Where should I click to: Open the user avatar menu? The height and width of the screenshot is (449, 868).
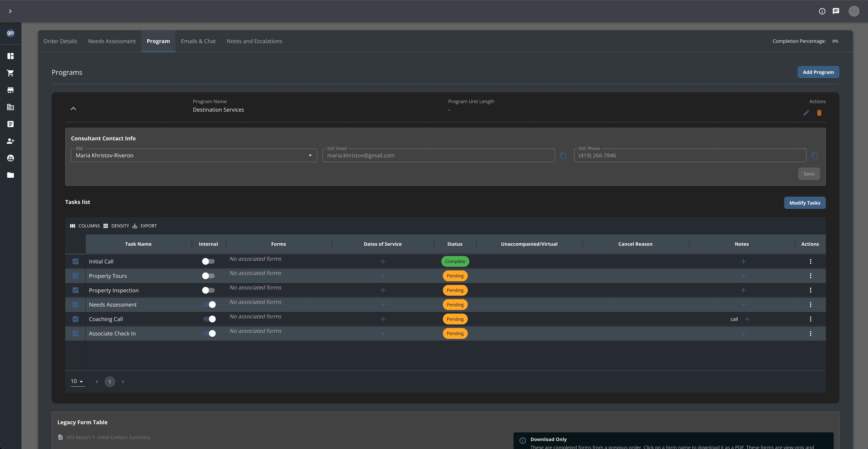click(x=854, y=11)
